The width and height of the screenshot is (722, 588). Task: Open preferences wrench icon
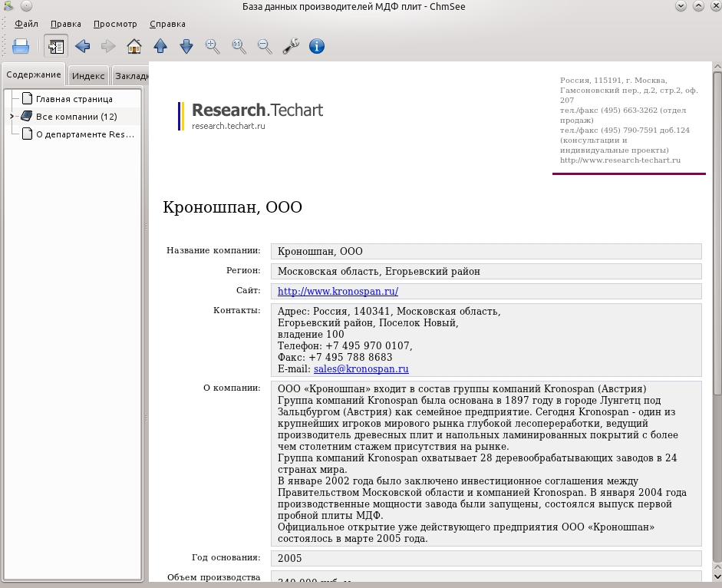pos(291,46)
